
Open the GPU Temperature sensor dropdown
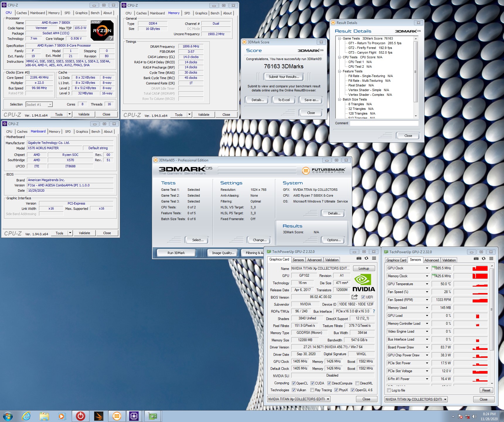[427, 284]
